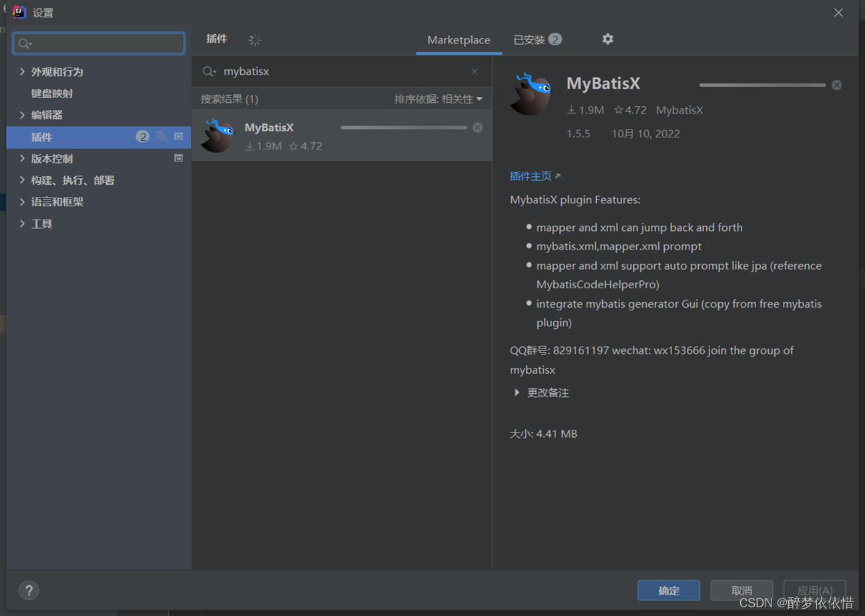Click the loading spinner next to 插件
This screenshot has height=616, width=865.
(254, 40)
